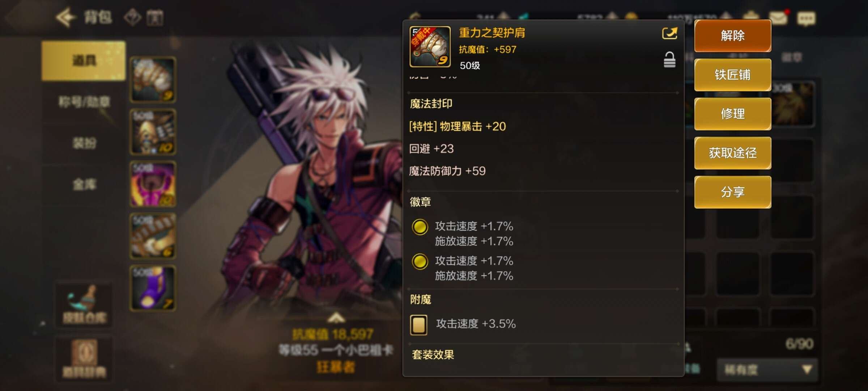This screenshot has height=391, width=868.
Task: Select the purple pants equipment slot
Action: (153, 184)
